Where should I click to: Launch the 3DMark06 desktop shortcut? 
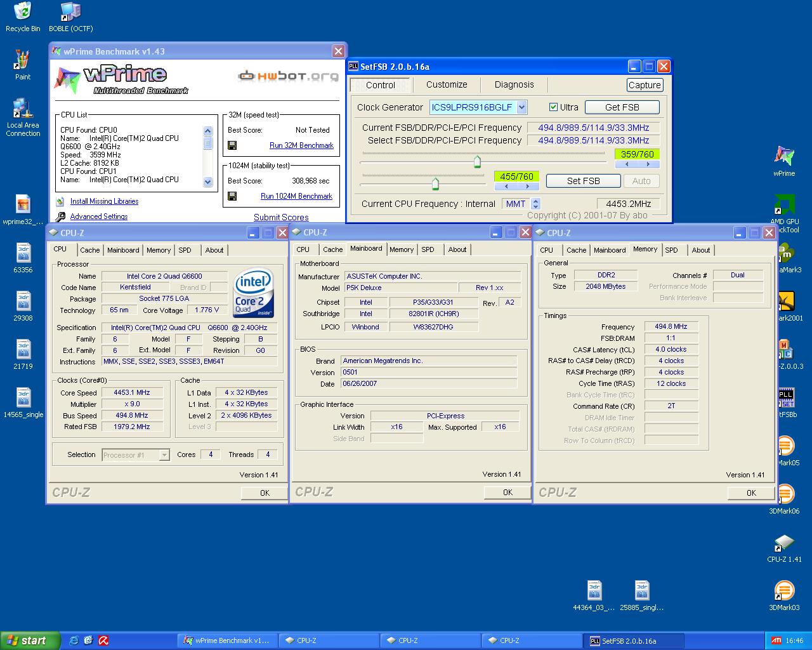(784, 500)
